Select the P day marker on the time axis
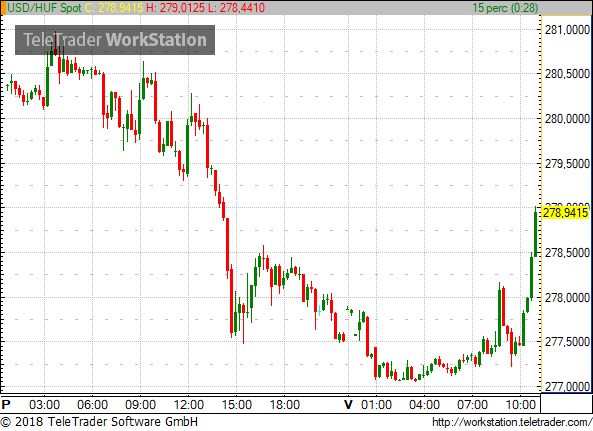 [x=6, y=405]
